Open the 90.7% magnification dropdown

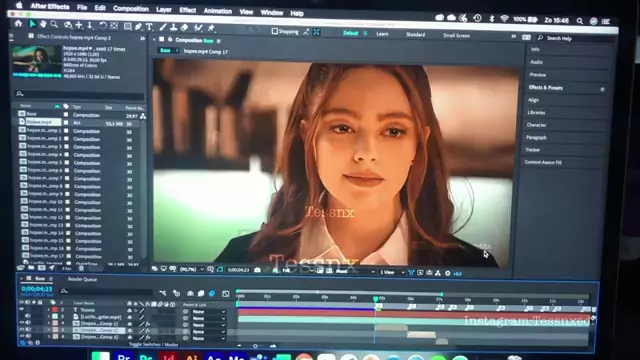(191, 269)
